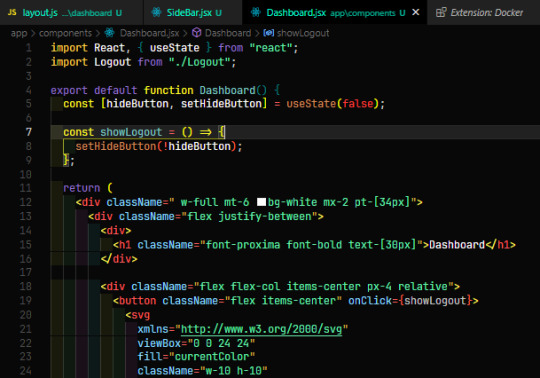Screen dimensions: 540x378
Task: Click className="w-10 h-10" on line 24
Action: tap(202, 371)
